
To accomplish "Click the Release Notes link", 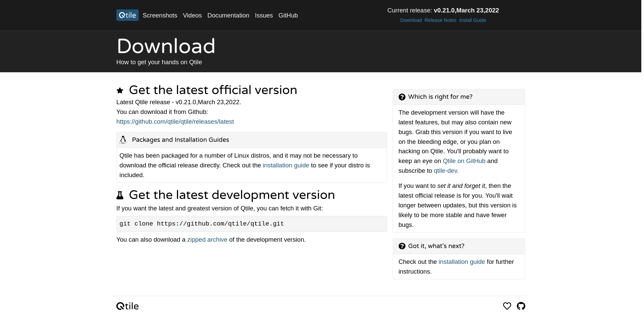I will pyautogui.click(x=440, y=20).
